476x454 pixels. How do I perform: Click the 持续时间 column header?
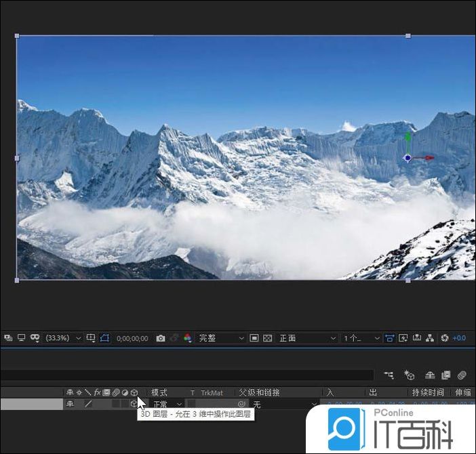(x=428, y=392)
